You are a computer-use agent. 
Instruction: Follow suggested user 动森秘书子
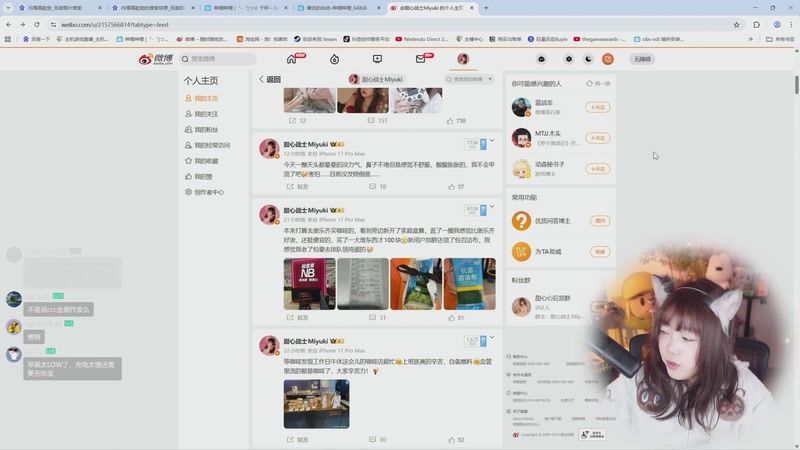(x=597, y=169)
